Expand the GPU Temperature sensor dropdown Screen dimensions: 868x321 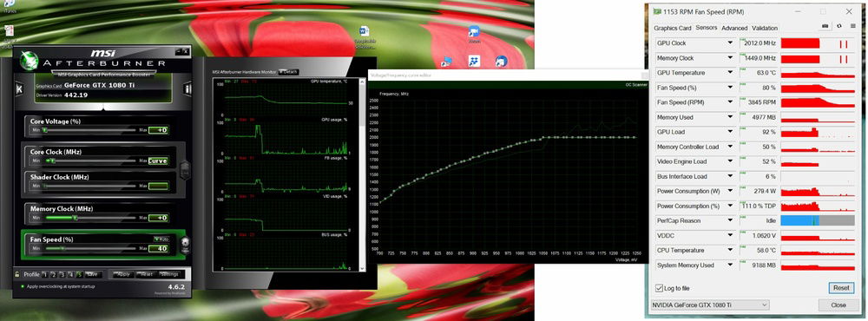click(x=731, y=73)
